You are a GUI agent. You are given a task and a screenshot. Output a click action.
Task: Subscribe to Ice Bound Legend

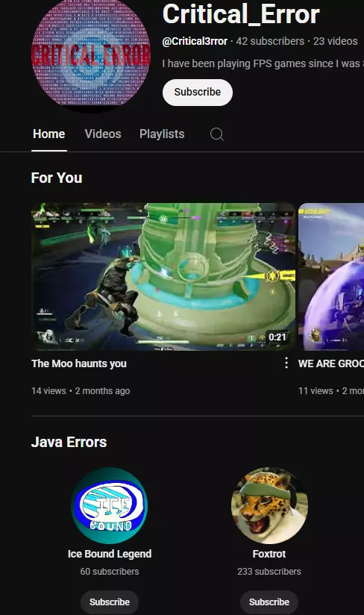(x=110, y=602)
